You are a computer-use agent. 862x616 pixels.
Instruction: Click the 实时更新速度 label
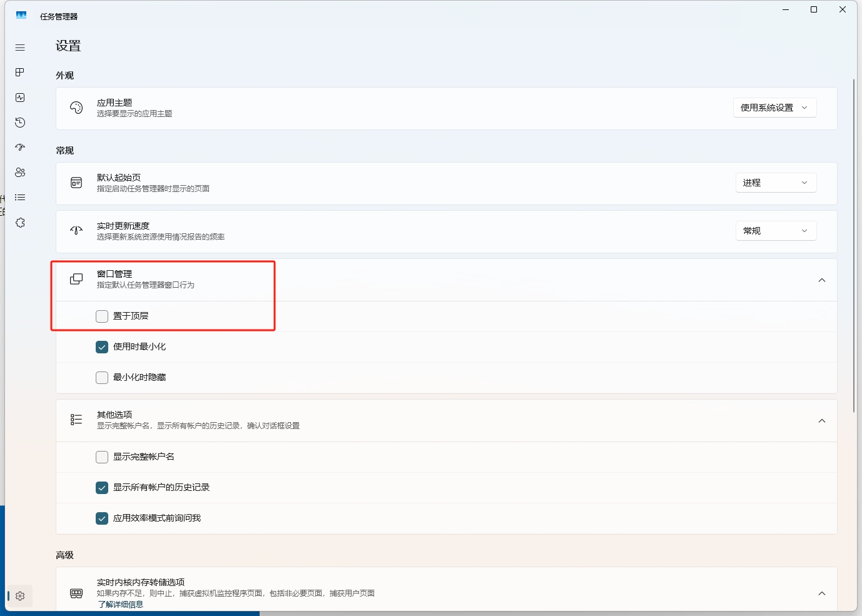tap(123, 226)
